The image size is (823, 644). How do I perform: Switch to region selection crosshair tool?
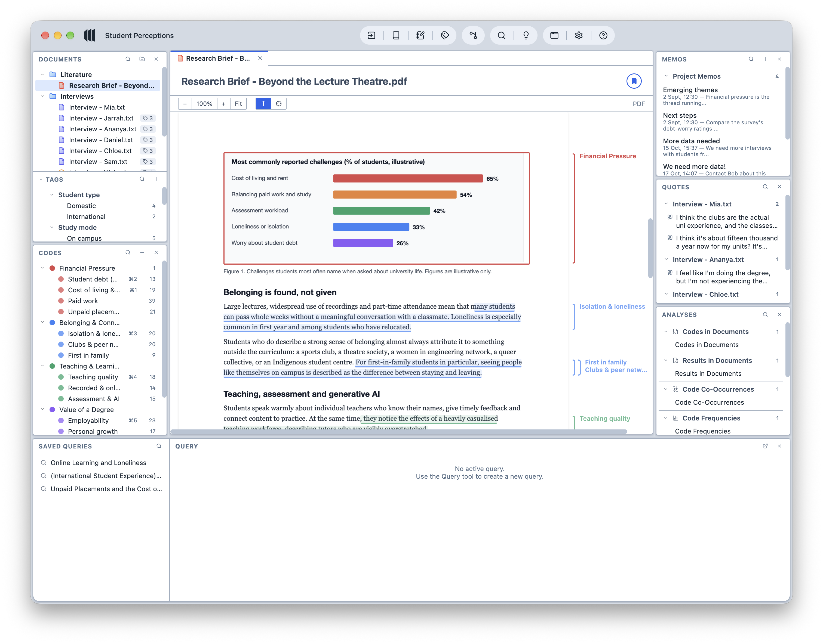278,104
